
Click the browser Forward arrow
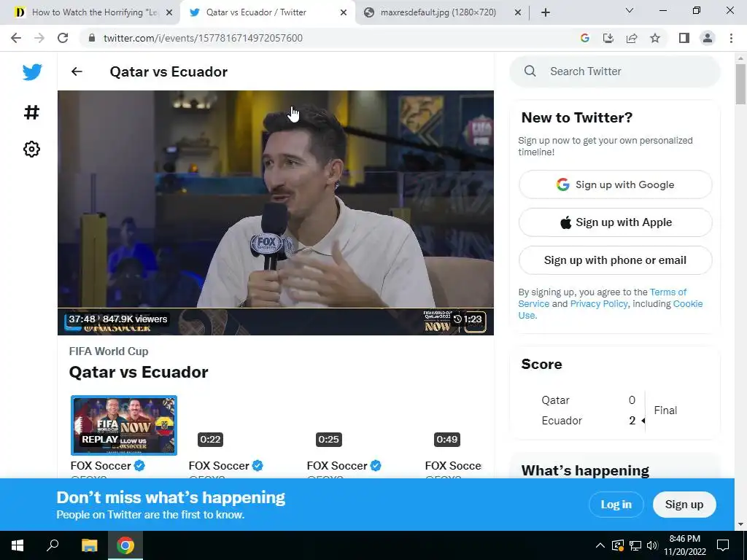39,38
